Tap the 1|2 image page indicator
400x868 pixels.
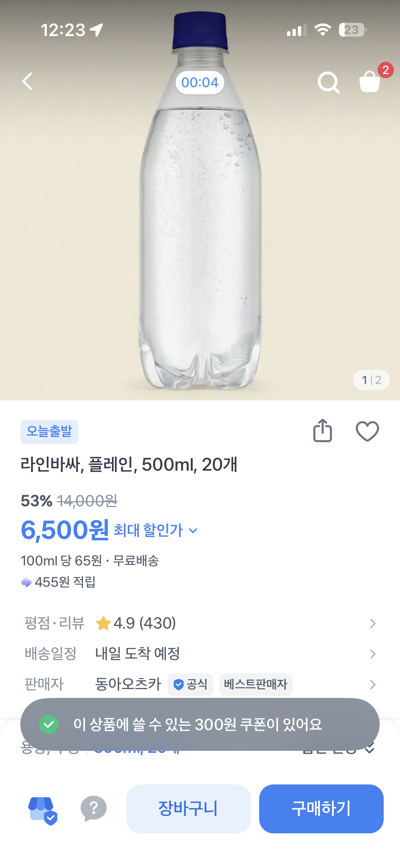click(x=371, y=380)
